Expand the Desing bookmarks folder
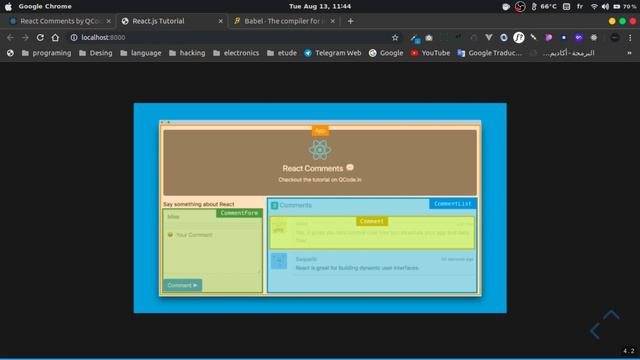The width and height of the screenshot is (640, 360). [95, 53]
